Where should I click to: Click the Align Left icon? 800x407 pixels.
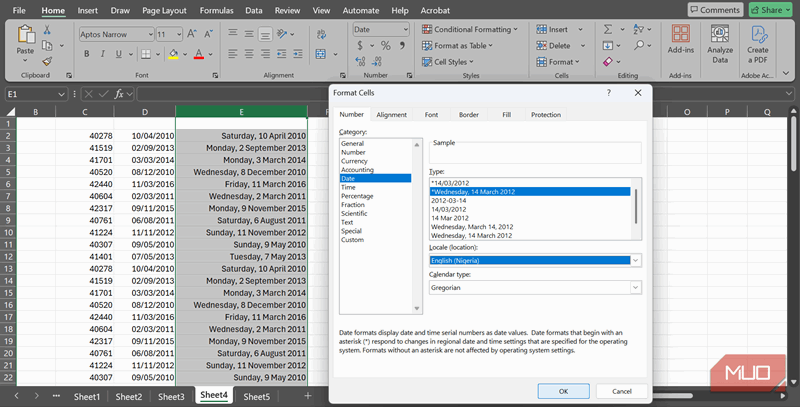click(x=233, y=54)
